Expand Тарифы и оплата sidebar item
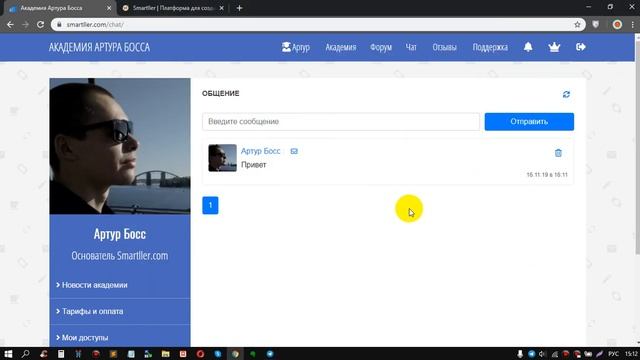The height and width of the screenshot is (360, 640). point(120,311)
